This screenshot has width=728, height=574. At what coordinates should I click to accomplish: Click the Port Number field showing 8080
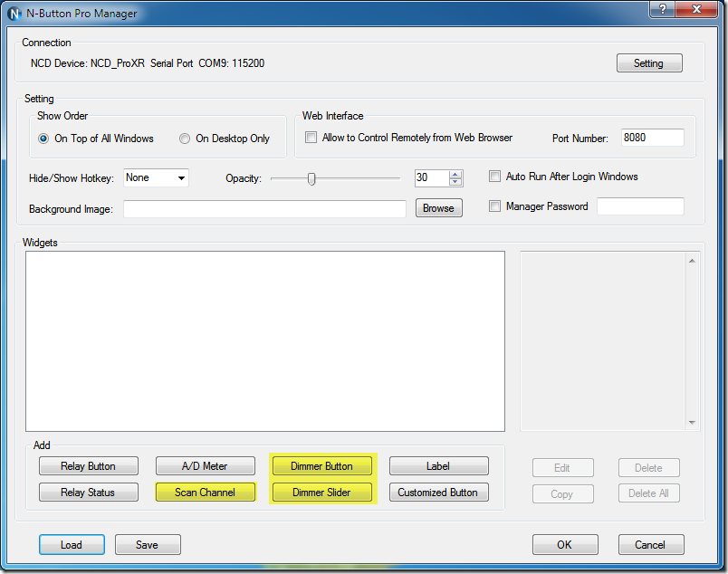(652, 138)
